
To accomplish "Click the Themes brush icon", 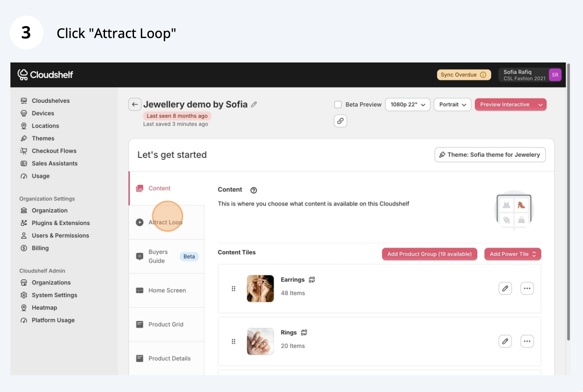I will pos(24,139).
